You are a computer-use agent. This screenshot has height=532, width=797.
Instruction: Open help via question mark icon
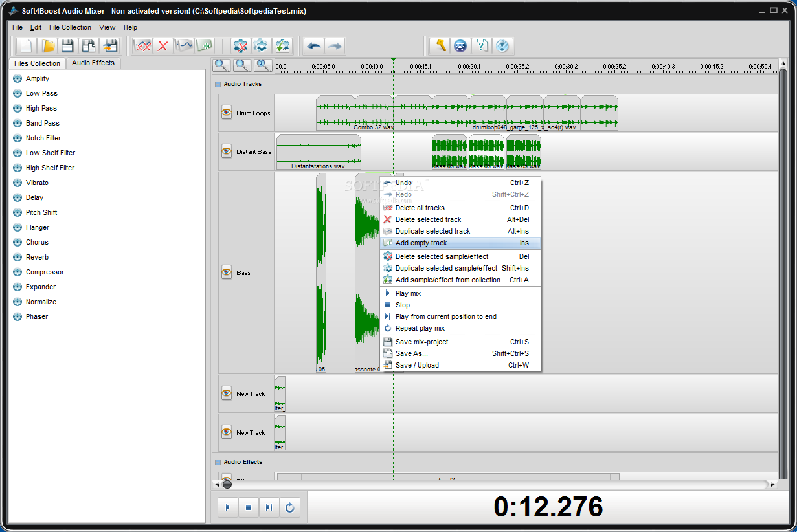click(482, 46)
